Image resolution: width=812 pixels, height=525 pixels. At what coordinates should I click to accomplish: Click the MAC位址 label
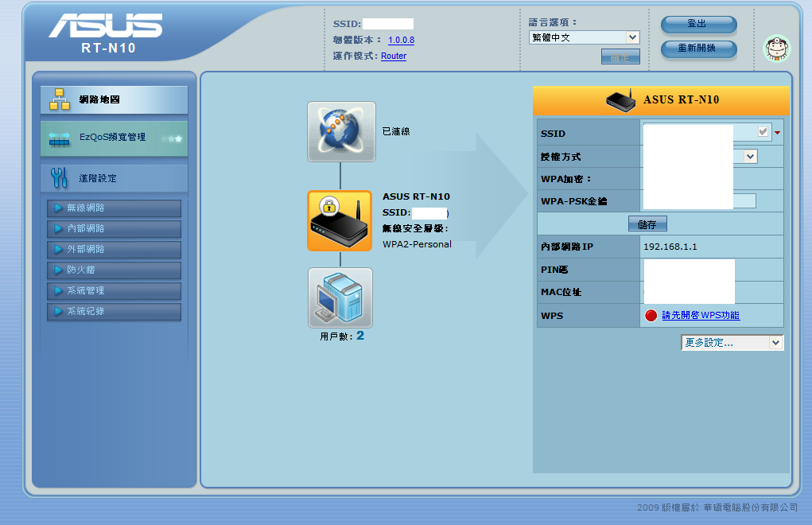[561, 292]
